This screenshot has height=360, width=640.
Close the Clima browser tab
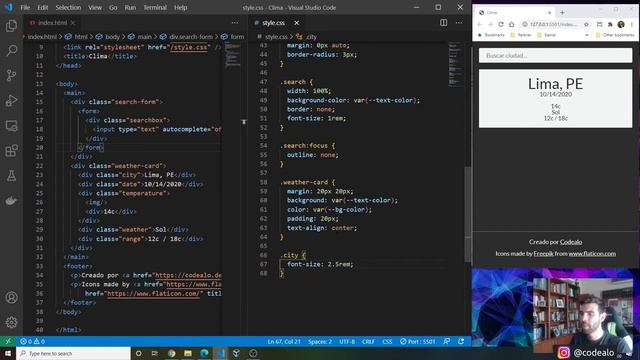(x=549, y=13)
